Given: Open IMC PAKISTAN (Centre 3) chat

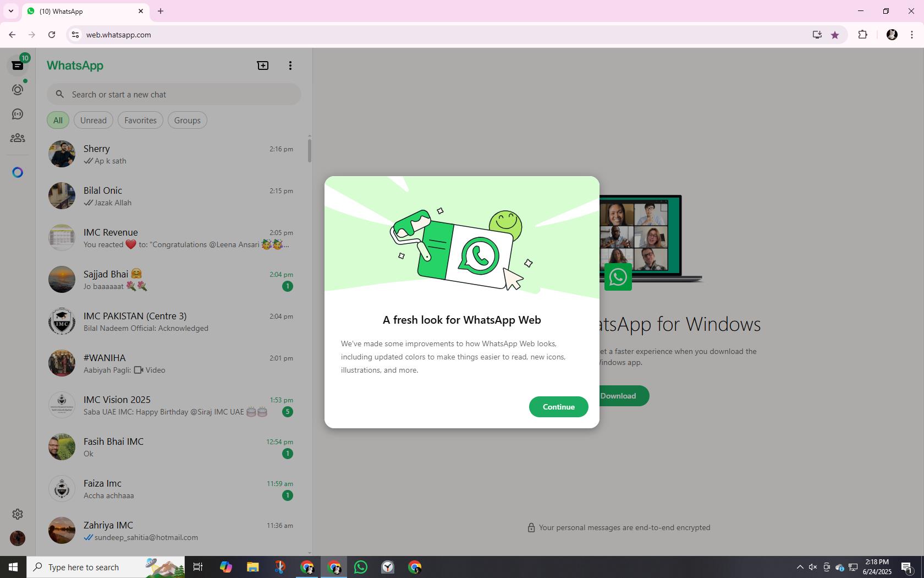Looking at the screenshot, I should point(172,321).
